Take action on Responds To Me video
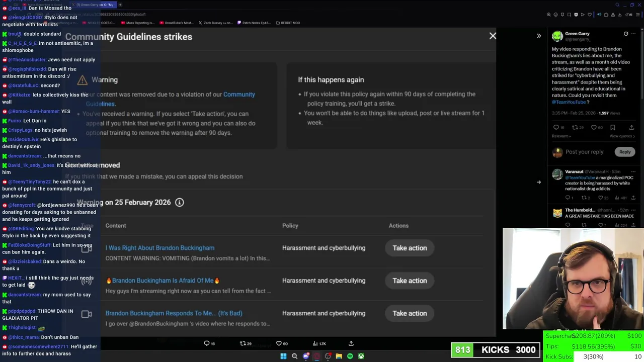 (x=410, y=313)
